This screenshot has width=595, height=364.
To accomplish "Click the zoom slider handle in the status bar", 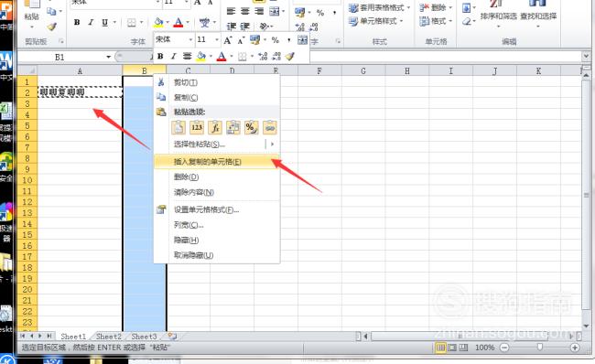I will [x=539, y=348].
